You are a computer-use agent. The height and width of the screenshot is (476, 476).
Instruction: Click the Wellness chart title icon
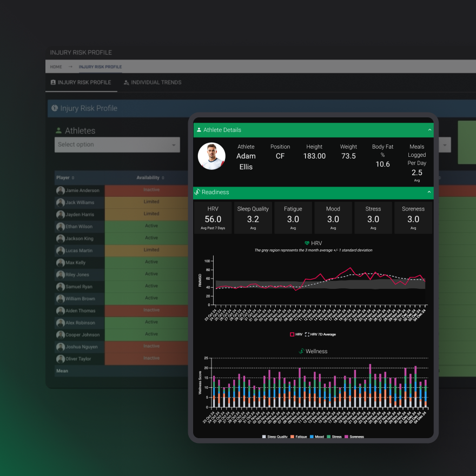pyautogui.click(x=302, y=352)
